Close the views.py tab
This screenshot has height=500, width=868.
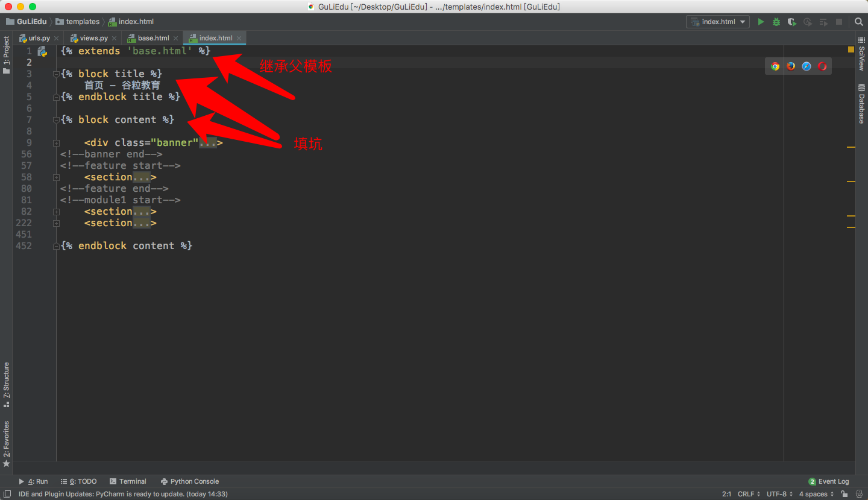[x=115, y=38]
